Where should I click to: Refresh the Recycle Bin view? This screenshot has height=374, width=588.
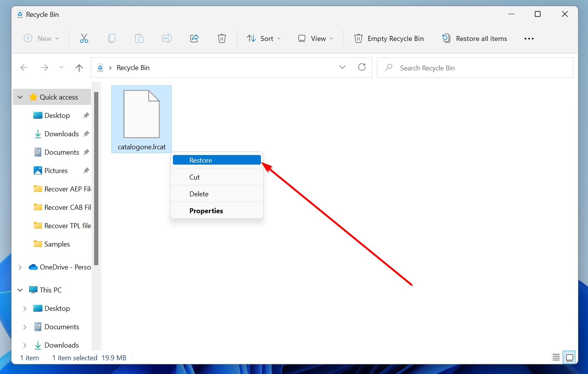coord(362,67)
